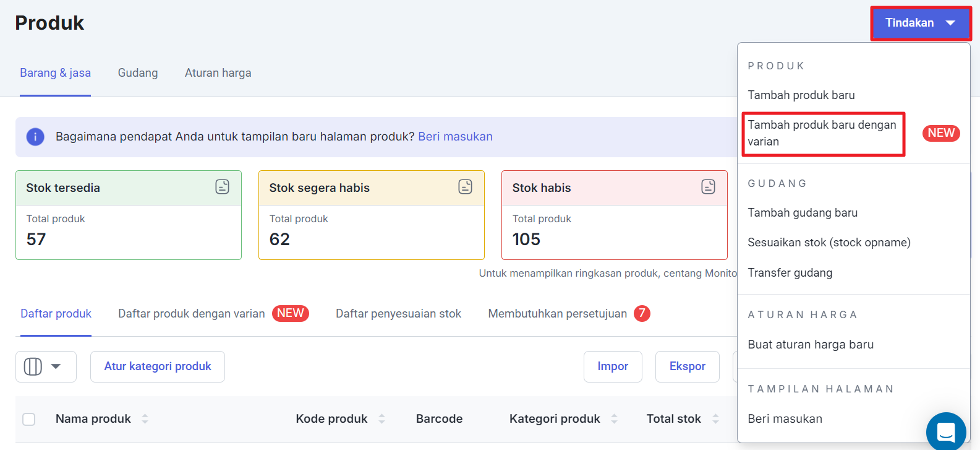
Task: Click the report icon on Stok tersedia card
Action: pos(222,186)
